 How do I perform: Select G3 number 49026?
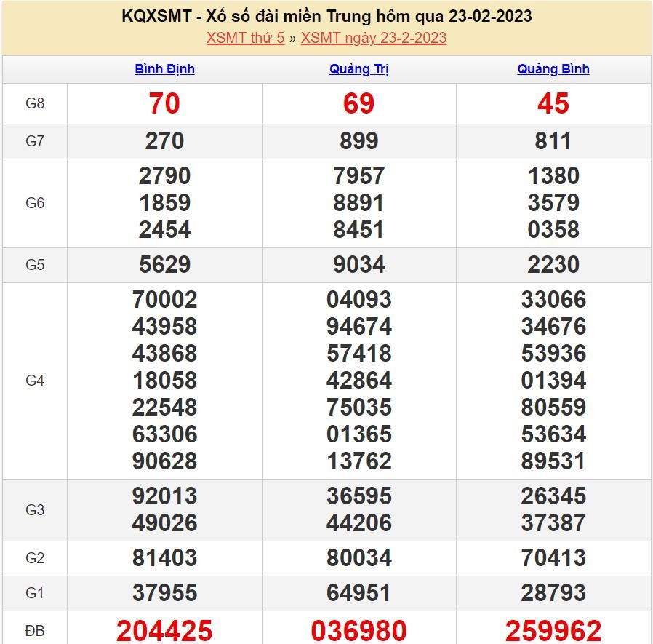pyautogui.click(x=164, y=523)
